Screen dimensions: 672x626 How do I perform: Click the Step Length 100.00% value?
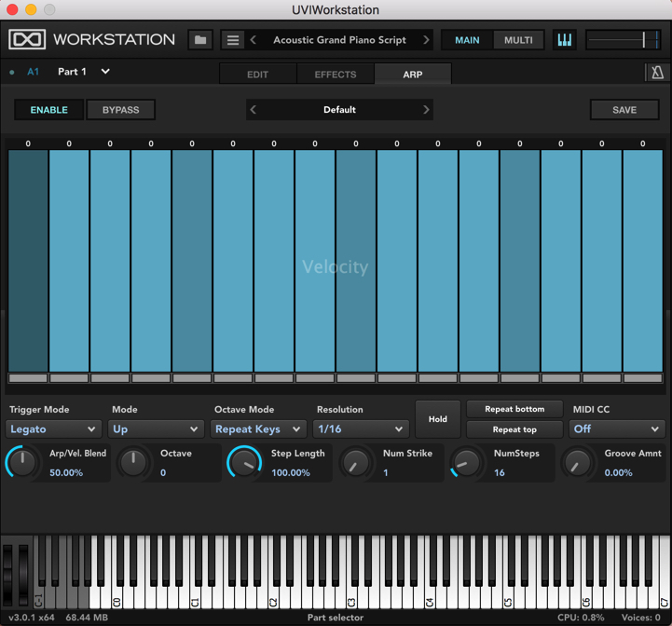(290, 472)
